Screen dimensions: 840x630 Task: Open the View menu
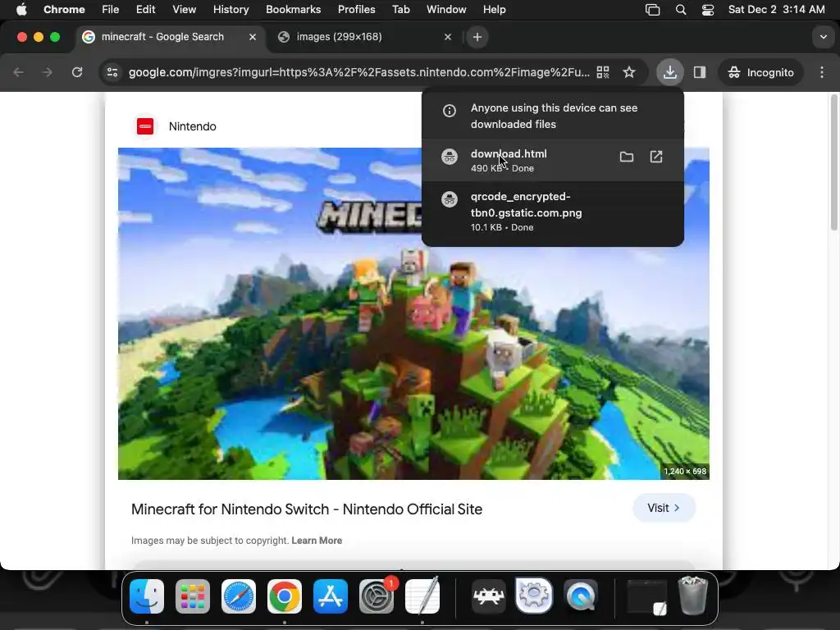(184, 10)
